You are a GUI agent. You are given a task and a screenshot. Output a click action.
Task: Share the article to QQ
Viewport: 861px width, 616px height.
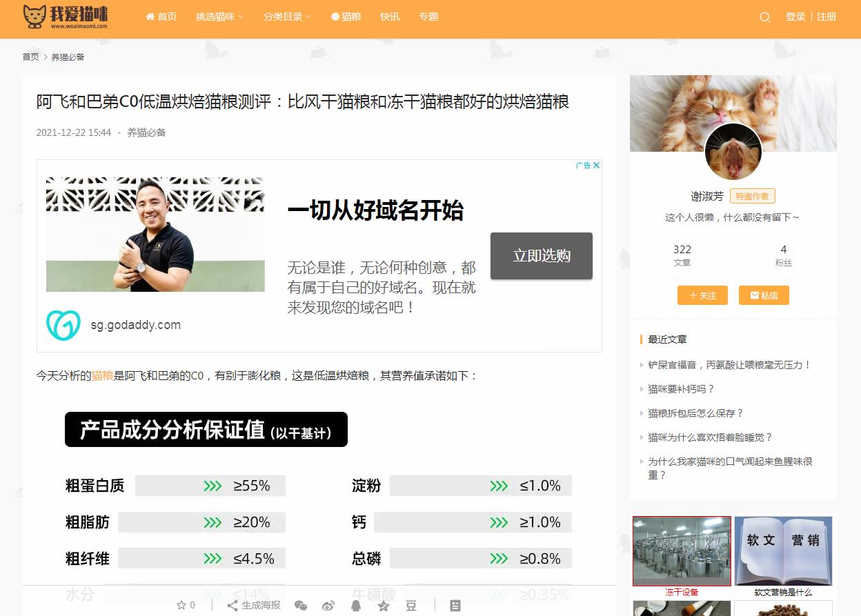click(x=356, y=606)
